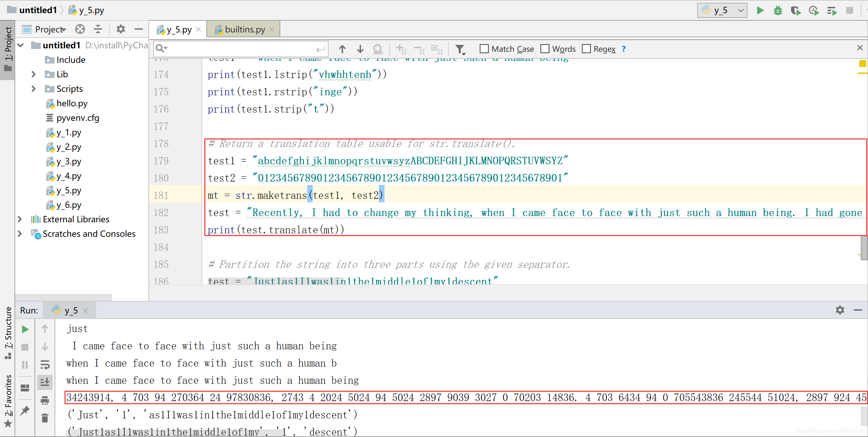868x437 pixels.
Task: Enable the Words checkbox
Action: coord(545,49)
